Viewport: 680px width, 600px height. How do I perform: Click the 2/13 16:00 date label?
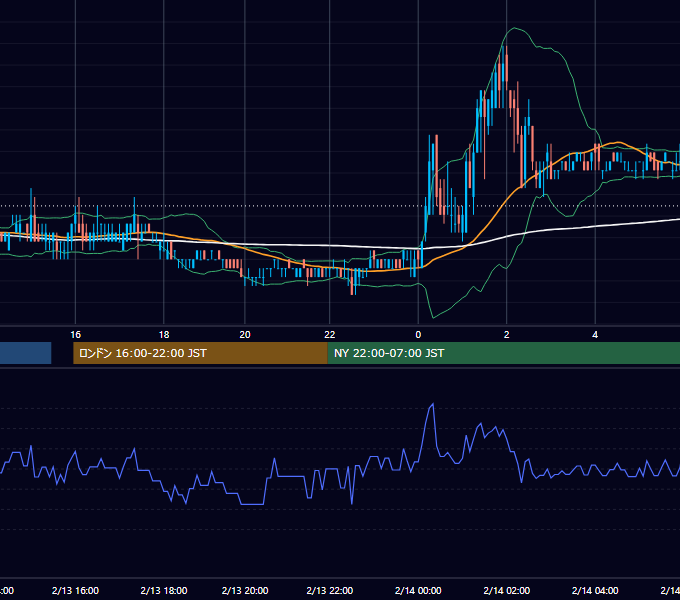pos(75,590)
